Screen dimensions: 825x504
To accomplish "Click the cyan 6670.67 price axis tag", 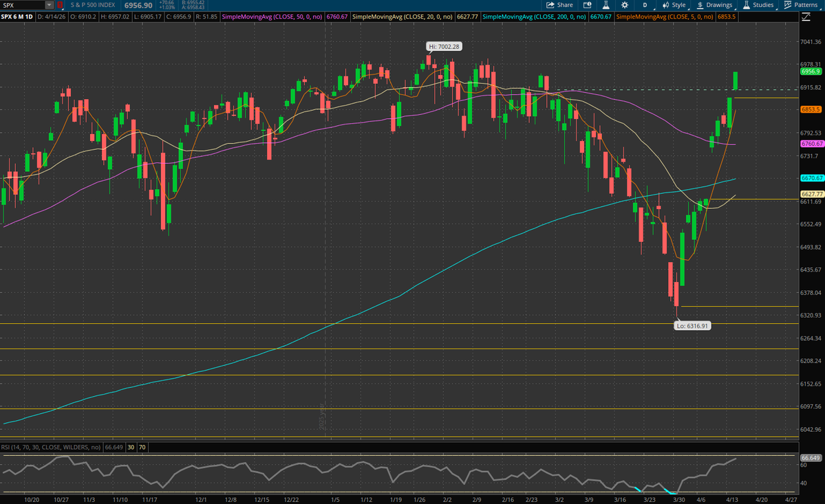I will [x=812, y=178].
